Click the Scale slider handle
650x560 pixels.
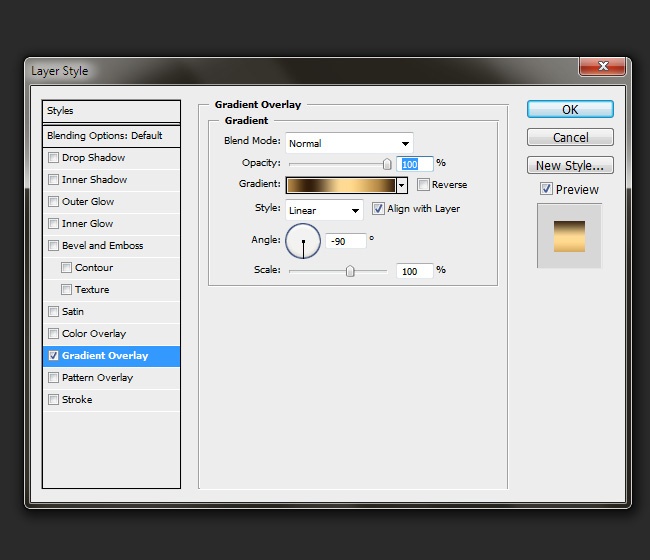350,271
